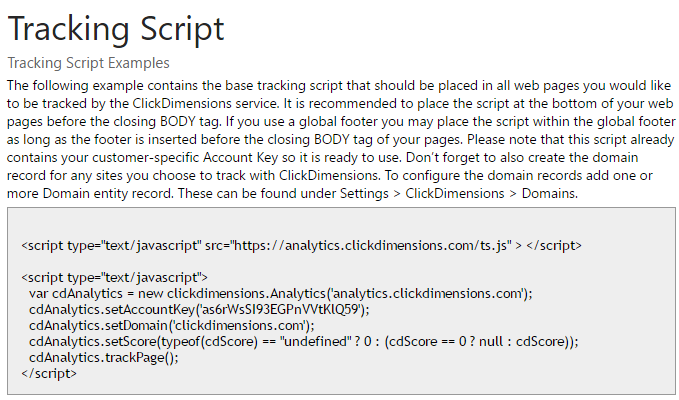The width and height of the screenshot is (679, 400).
Task: Click 'Domain entity record' text in paragraph
Action: pos(107,194)
